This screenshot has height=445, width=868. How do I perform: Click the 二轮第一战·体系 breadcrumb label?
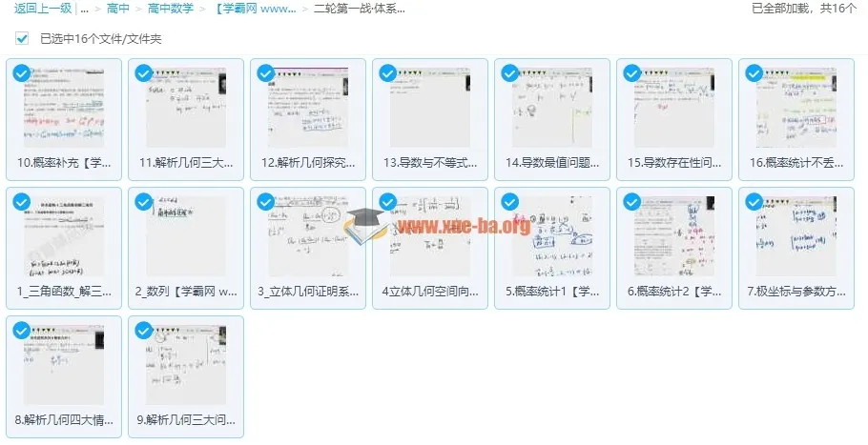[360, 9]
